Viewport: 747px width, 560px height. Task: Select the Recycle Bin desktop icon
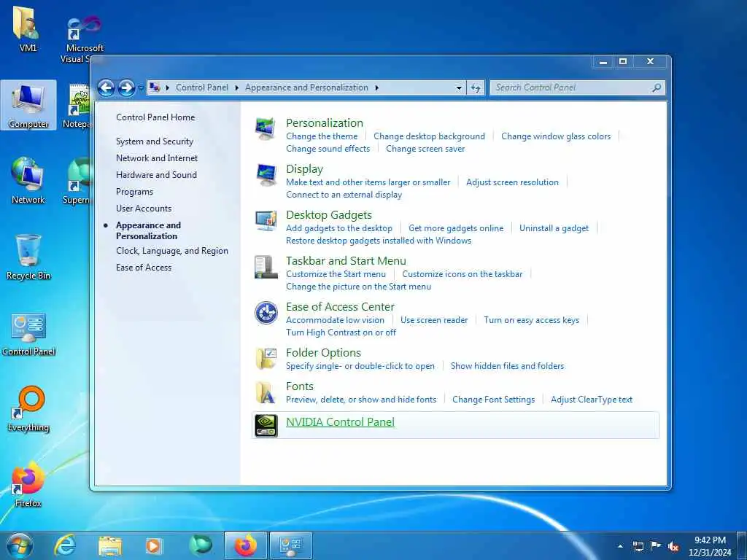coord(28,257)
